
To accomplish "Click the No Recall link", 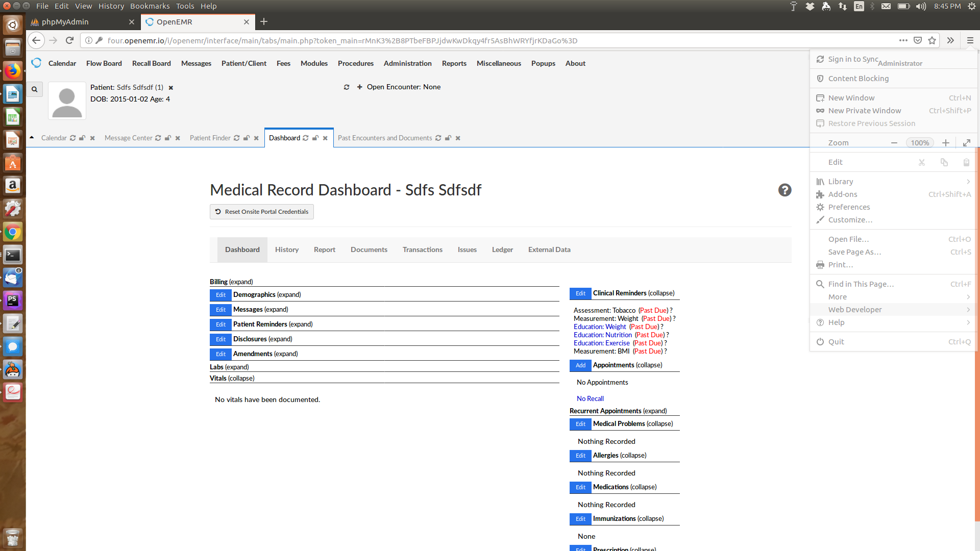I will [x=590, y=398].
